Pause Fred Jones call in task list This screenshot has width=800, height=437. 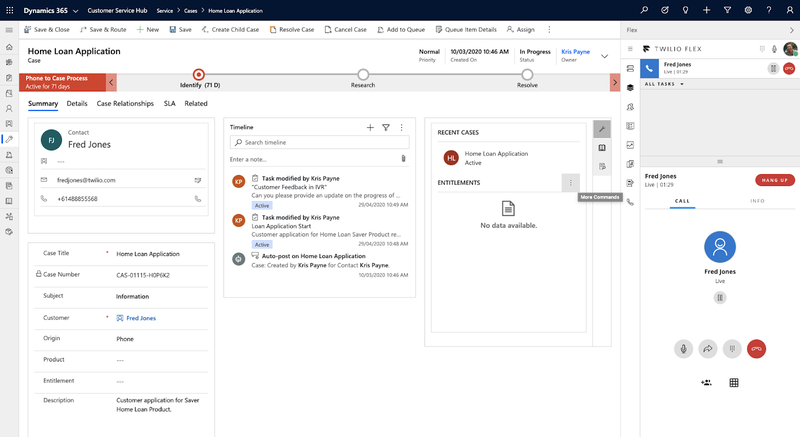[x=773, y=68]
